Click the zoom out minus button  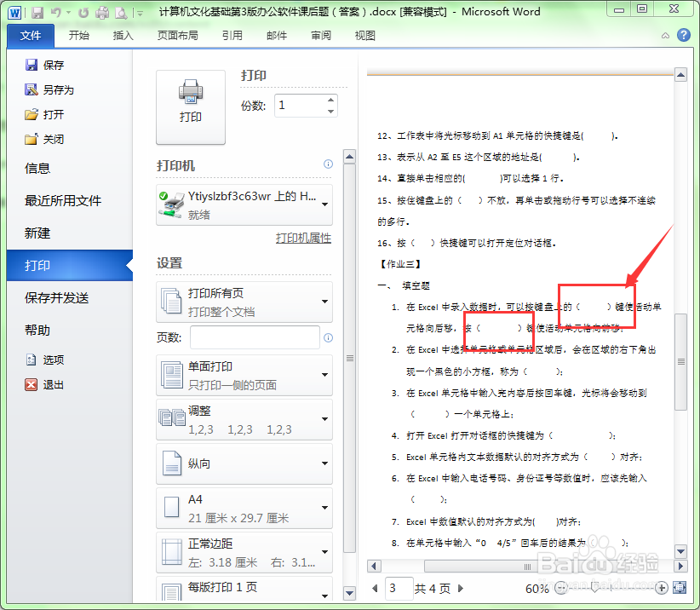pyautogui.click(x=560, y=588)
